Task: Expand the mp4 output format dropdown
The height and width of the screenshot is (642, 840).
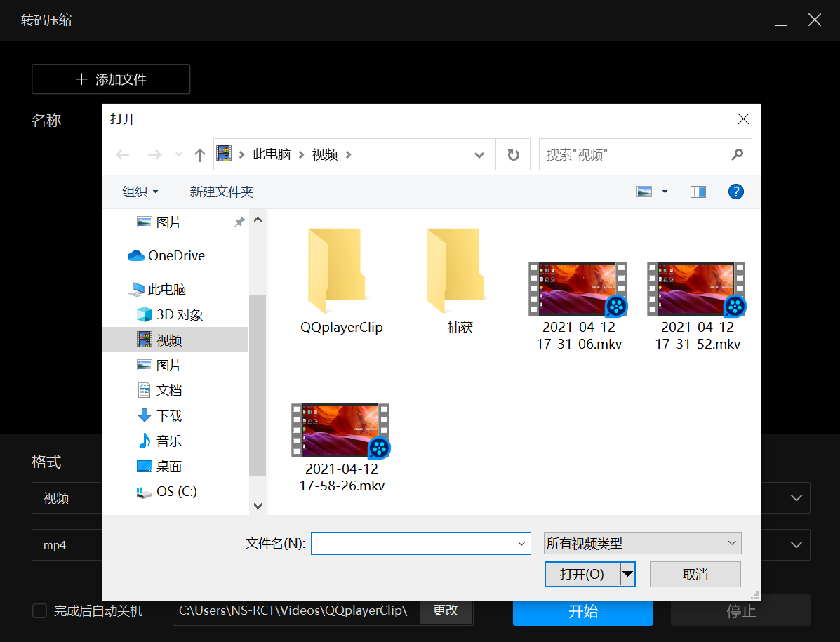Action: tap(795, 544)
